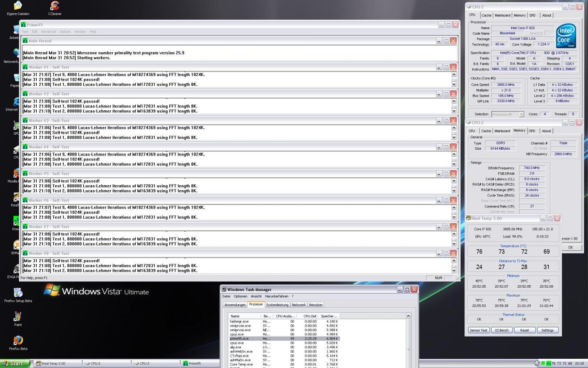588x368 pixels.
Task: Click Worker #1 scroll up arrow
Action: coord(454,74)
